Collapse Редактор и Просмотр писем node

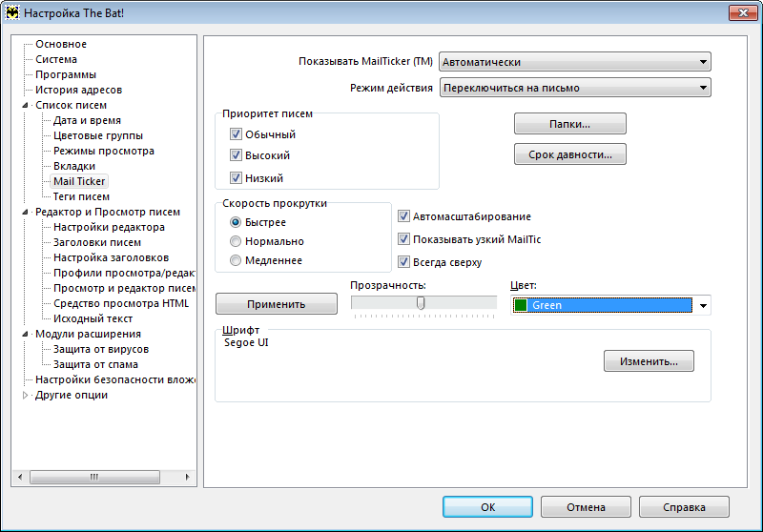26,212
